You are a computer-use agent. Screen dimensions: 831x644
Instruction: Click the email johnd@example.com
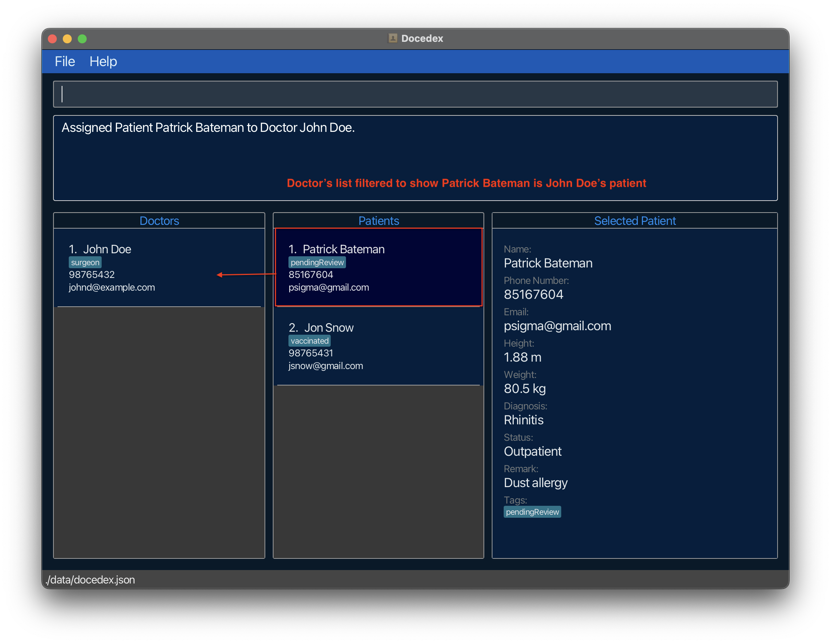pyautogui.click(x=112, y=287)
